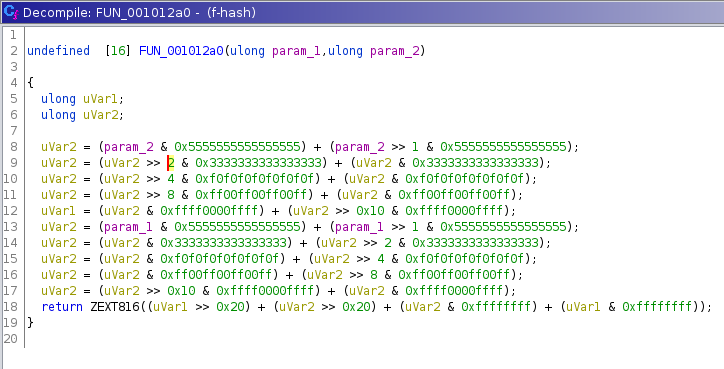The width and height of the screenshot is (724, 369).
Task: Click the uVar1 declaration on line 5
Action: click(x=101, y=99)
